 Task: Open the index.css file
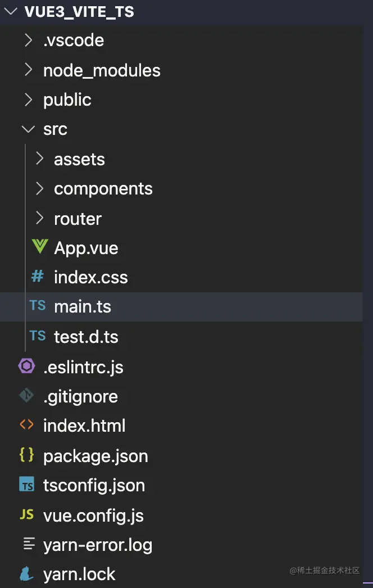pos(90,278)
